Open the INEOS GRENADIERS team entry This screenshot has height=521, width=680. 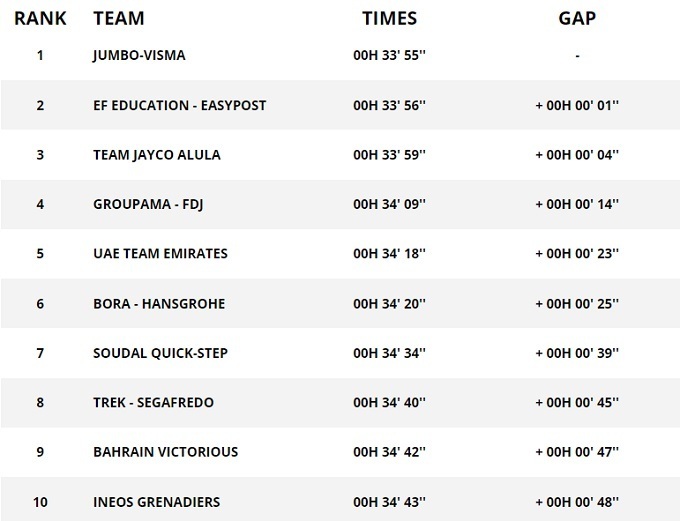[156, 501]
